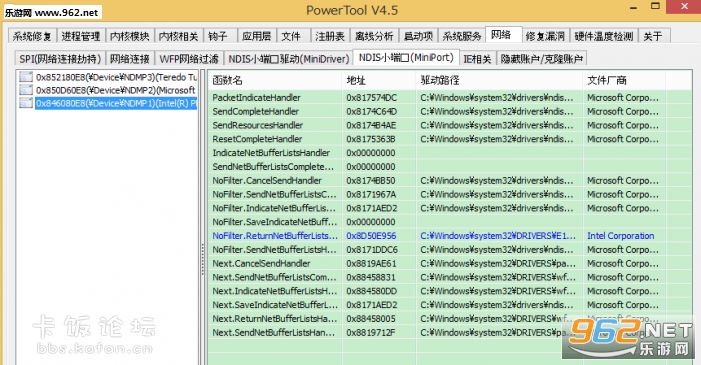
Task: Select NoFilter.IndicateNetBufferLis... row
Action: [450, 208]
